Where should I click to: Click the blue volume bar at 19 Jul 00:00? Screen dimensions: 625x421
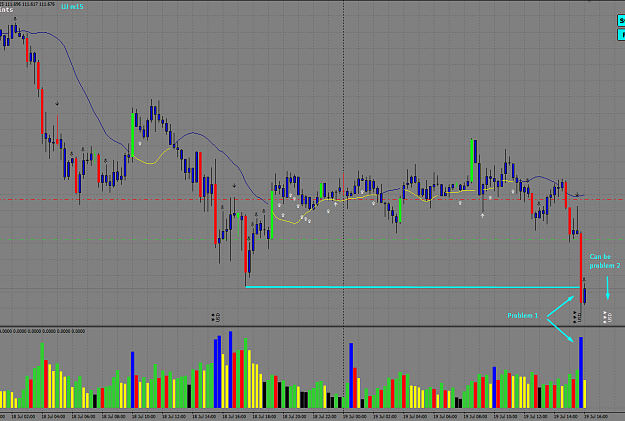(351, 375)
